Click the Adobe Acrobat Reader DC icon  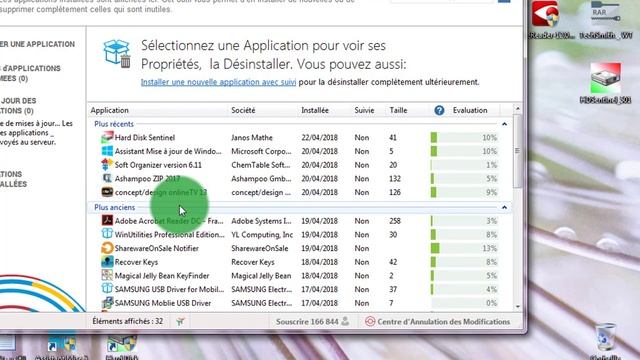pyautogui.click(x=107, y=221)
